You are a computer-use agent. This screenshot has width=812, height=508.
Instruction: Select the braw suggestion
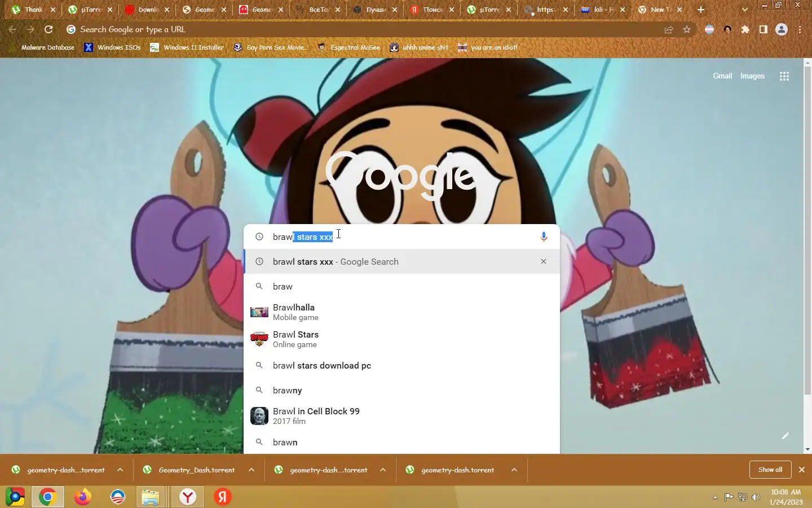coord(401,286)
